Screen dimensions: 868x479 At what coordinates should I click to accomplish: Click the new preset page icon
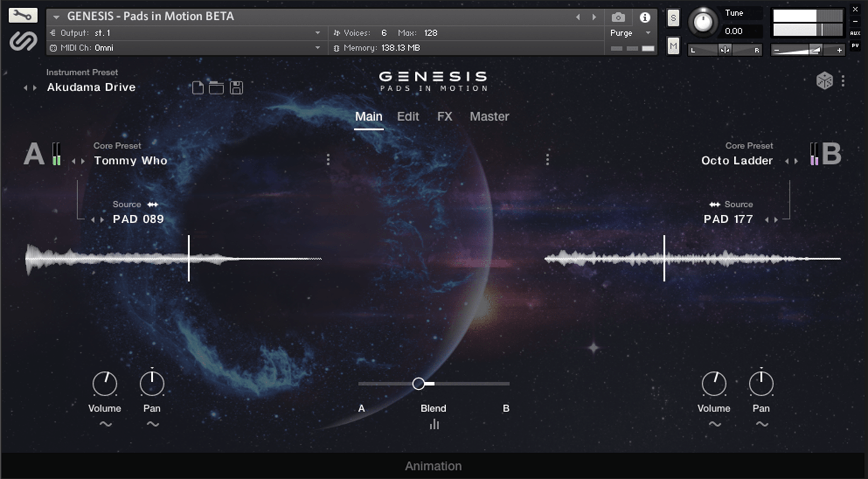click(x=197, y=88)
